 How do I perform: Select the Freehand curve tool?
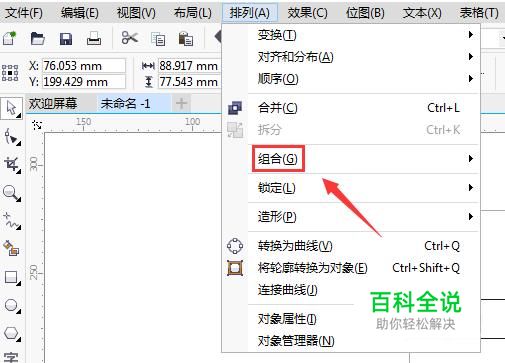(12, 221)
